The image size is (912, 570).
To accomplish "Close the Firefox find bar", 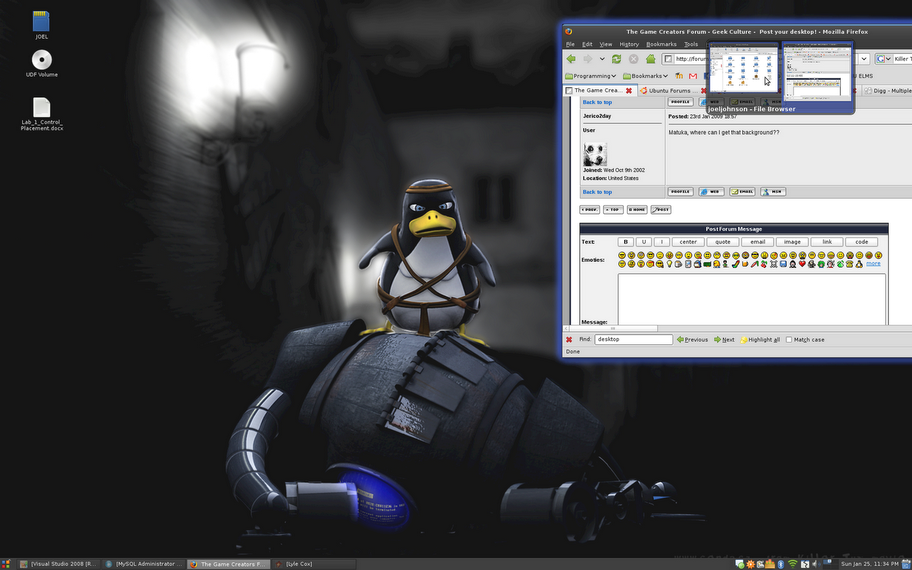I will [x=569, y=340].
